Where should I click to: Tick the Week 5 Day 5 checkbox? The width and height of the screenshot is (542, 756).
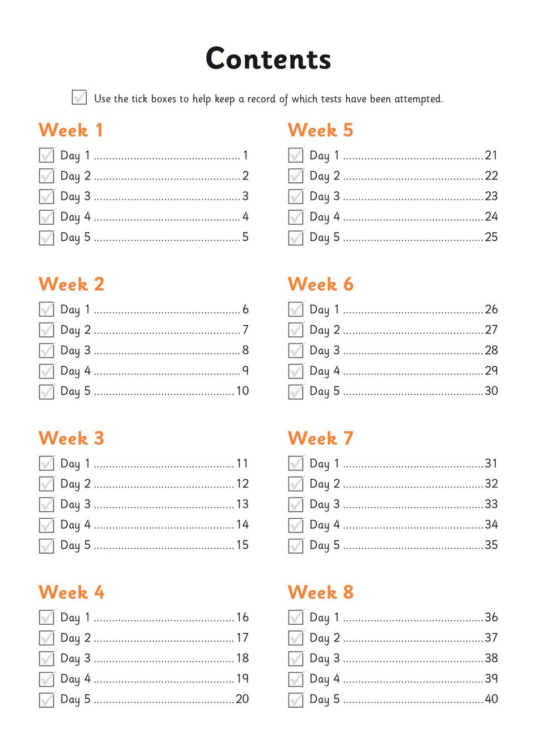pyautogui.click(x=296, y=237)
